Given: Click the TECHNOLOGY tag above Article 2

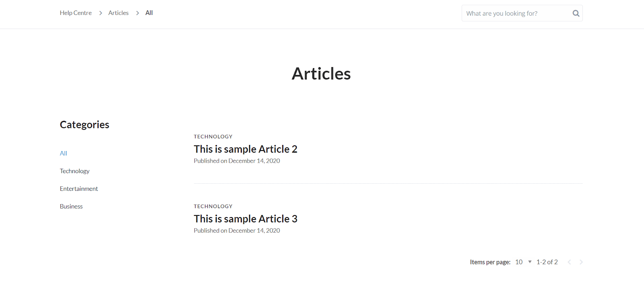Looking at the screenshot, I should [213, 137].
